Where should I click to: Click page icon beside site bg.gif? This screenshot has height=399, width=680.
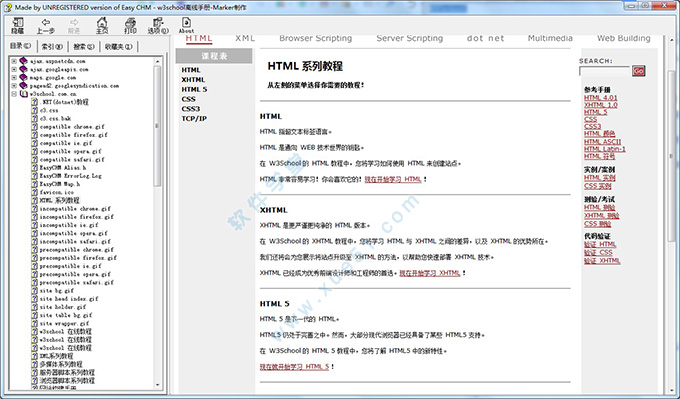tap(34, 291)
